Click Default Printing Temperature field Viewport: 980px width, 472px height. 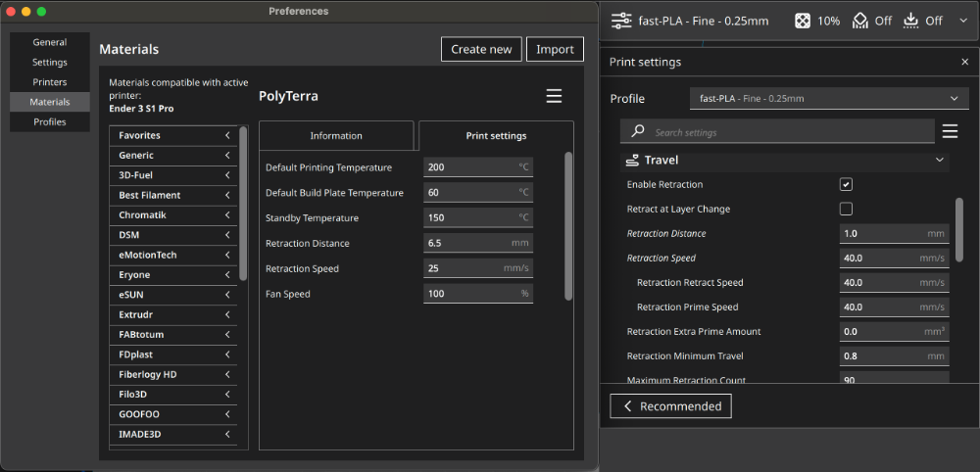[478, 167]
